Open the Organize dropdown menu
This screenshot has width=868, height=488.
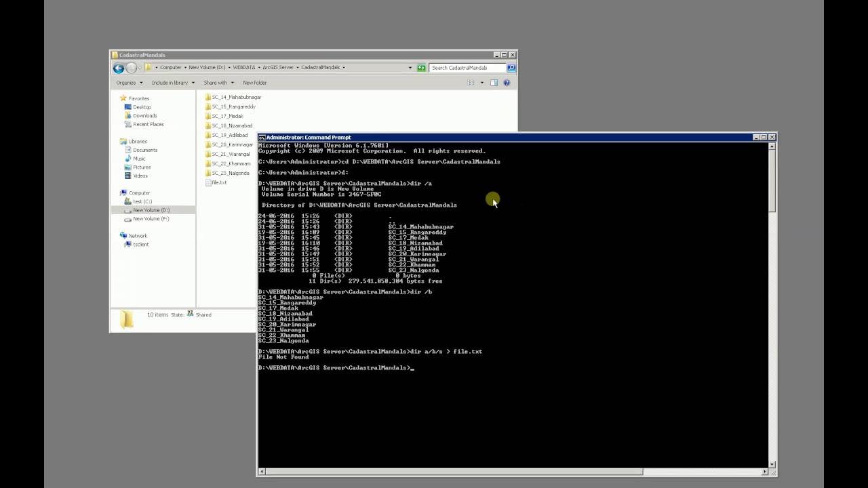click(129, 83)
